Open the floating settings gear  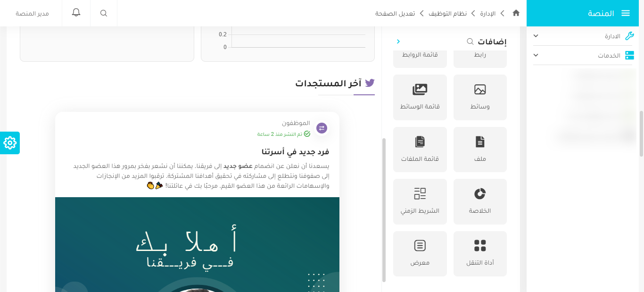click(x=9, y=142)
